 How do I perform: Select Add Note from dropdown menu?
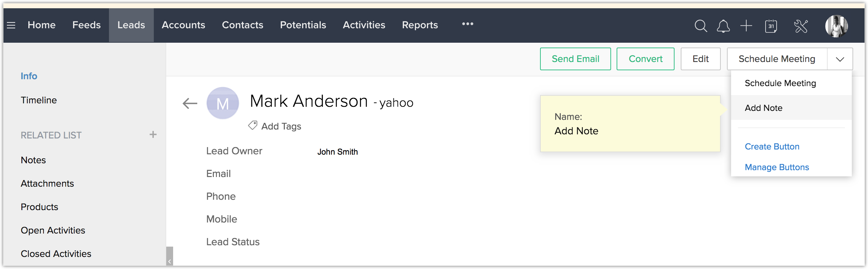[764, 108]
